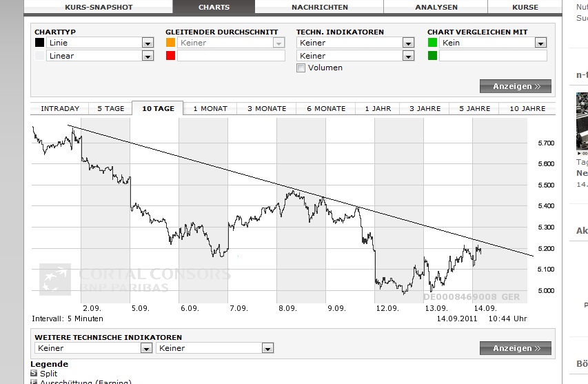
Task: Open the Linie chart type dropdown
Action: 148,43
